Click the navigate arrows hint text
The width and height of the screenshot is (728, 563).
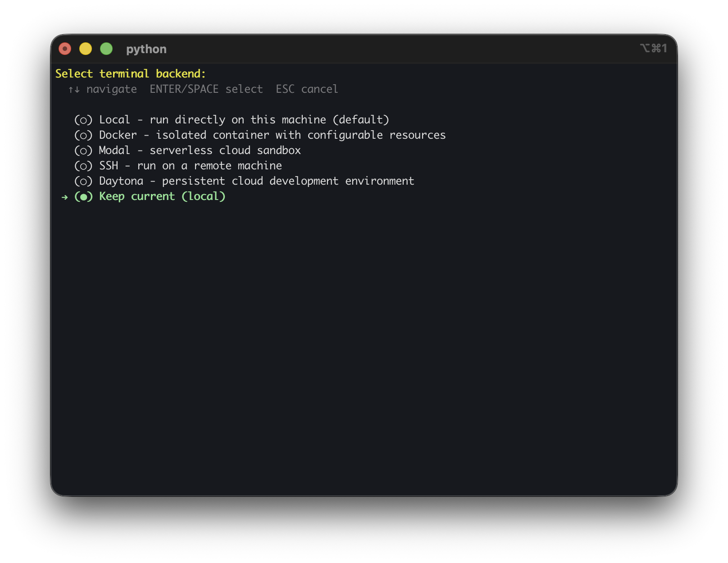point(103,89)
